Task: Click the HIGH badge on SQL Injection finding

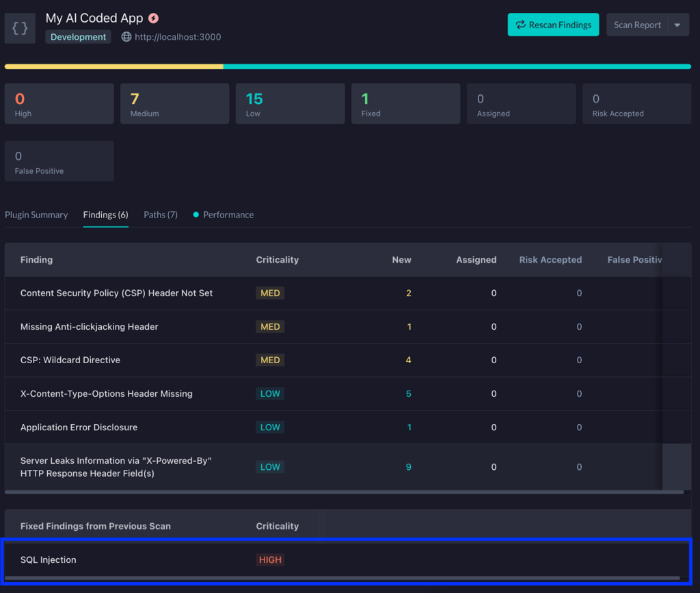Action: coord(269,559)
